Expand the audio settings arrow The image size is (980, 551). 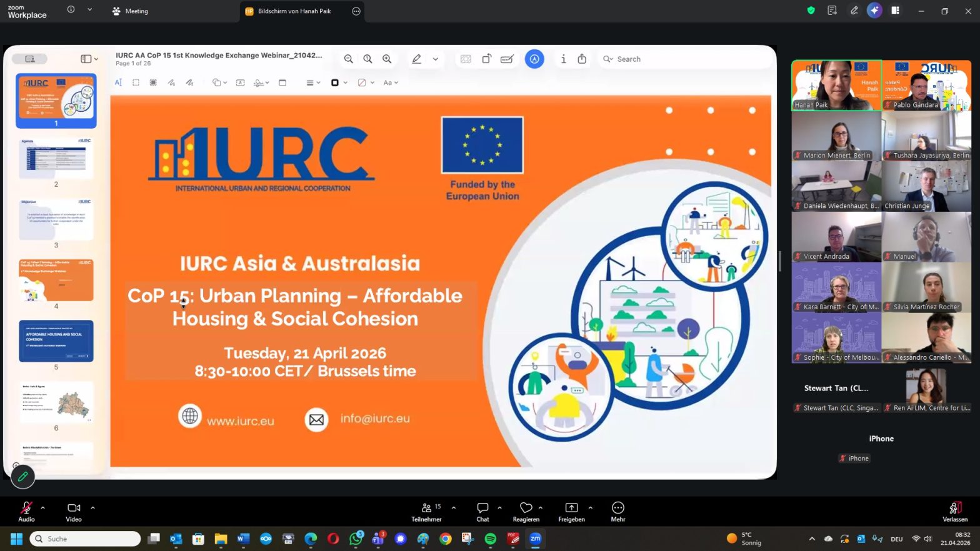(x=43, y=507)
